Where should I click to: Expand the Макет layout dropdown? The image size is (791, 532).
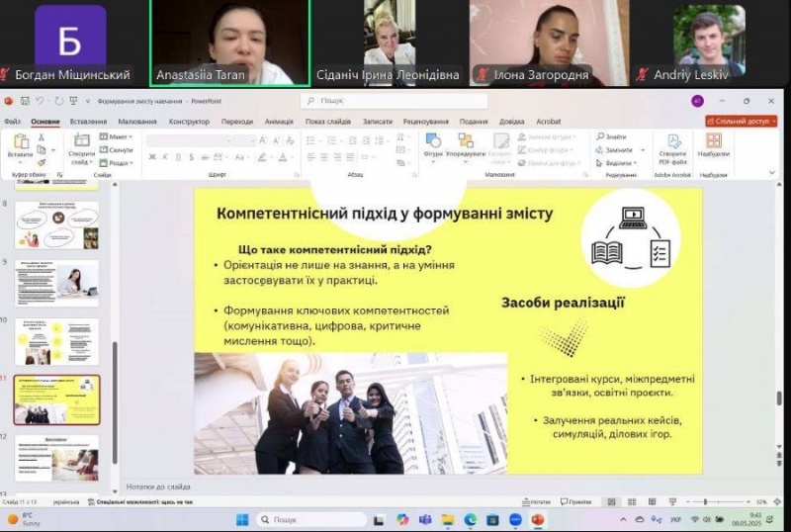coord(117,136)
